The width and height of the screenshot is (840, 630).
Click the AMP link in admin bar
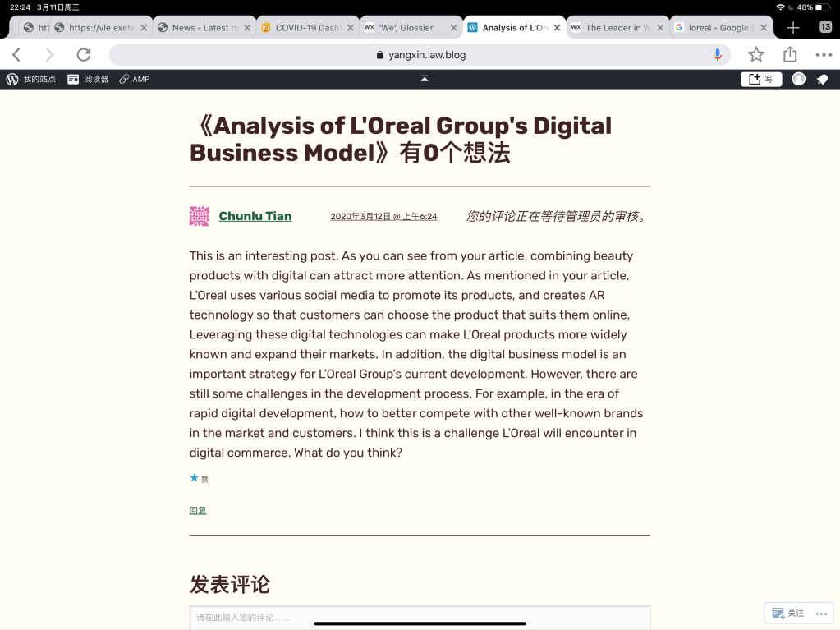tap(135, 79)
